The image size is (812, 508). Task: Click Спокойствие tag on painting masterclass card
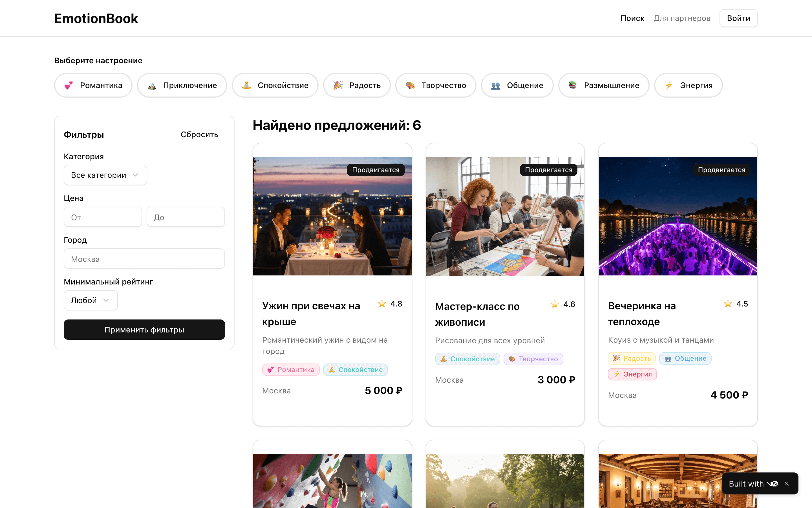(467, 359)
